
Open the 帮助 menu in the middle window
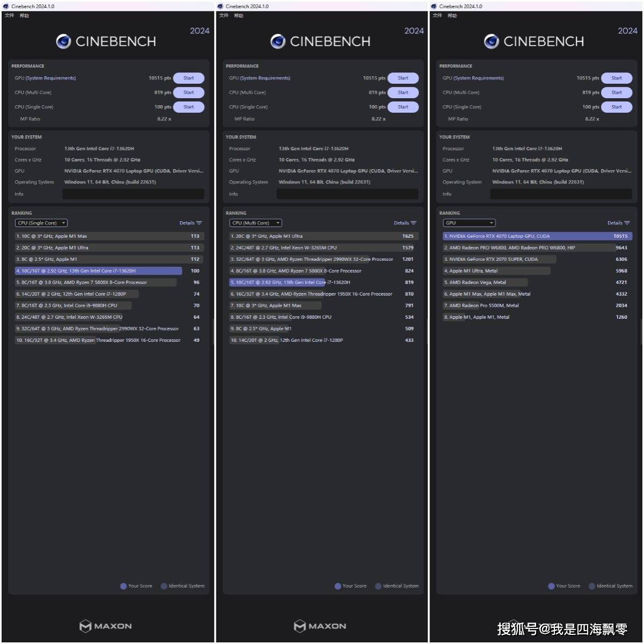click(239, 16)
